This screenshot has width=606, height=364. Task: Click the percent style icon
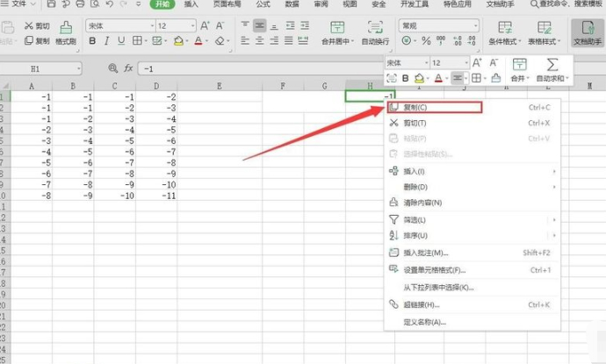[x=426, y=40]
